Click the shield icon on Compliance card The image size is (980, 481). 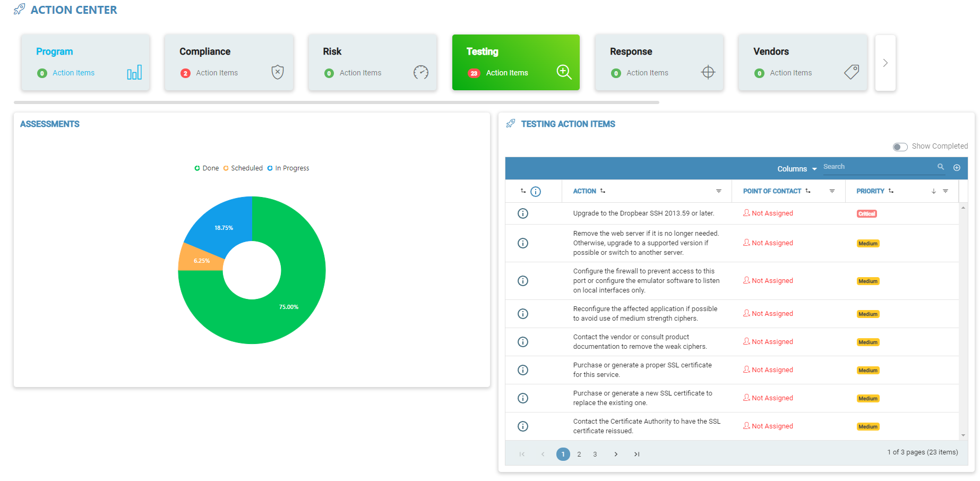tap(277, 72)
